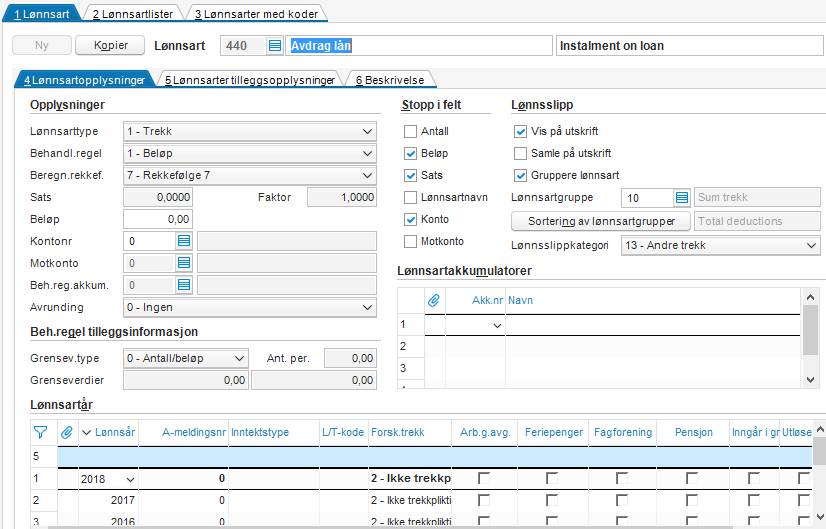Click the Instalment on loan field
The width and height of the screenshot is (826, 529).
690,46
